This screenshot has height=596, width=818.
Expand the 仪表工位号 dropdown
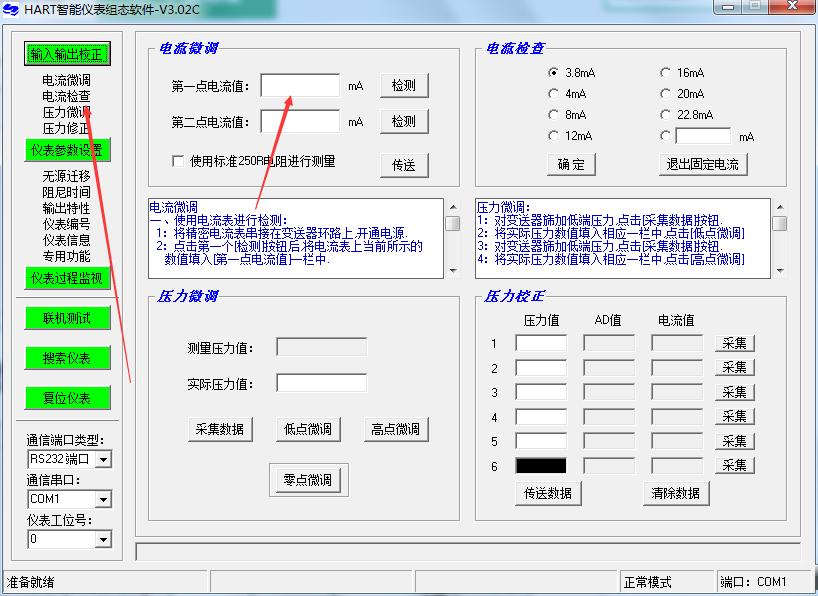(x=102, y=540)
